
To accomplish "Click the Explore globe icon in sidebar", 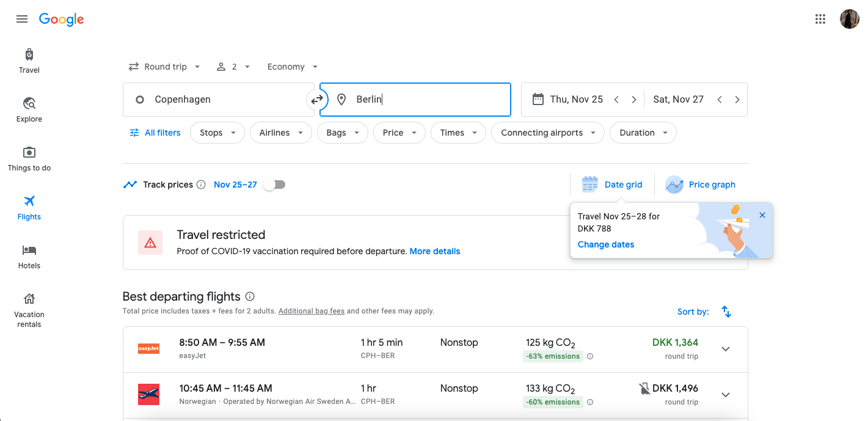I will coord(29,103).
